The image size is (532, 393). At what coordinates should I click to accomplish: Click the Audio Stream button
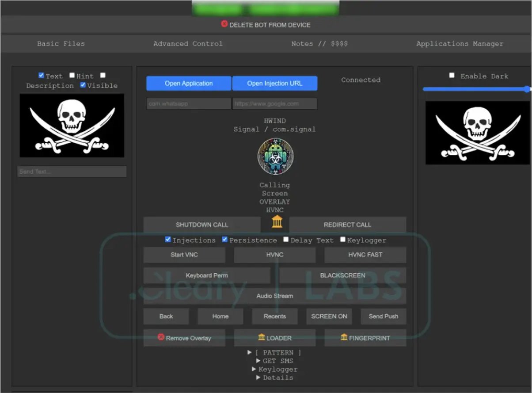coord(275,296)
